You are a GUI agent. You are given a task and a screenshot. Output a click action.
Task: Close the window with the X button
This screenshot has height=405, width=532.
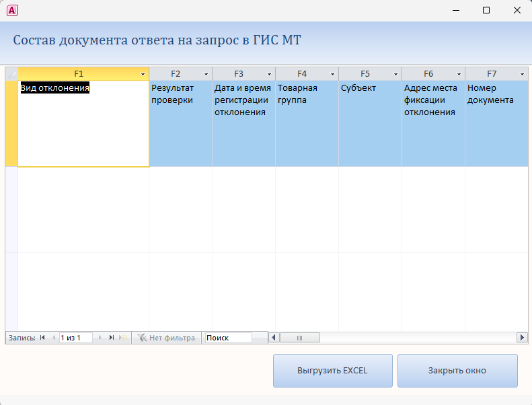coord(517,10)
